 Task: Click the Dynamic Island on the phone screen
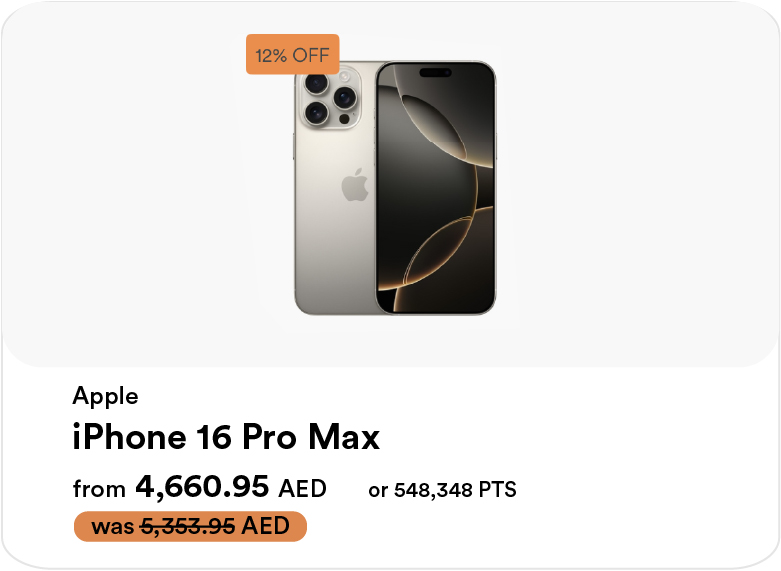[435, 73]
